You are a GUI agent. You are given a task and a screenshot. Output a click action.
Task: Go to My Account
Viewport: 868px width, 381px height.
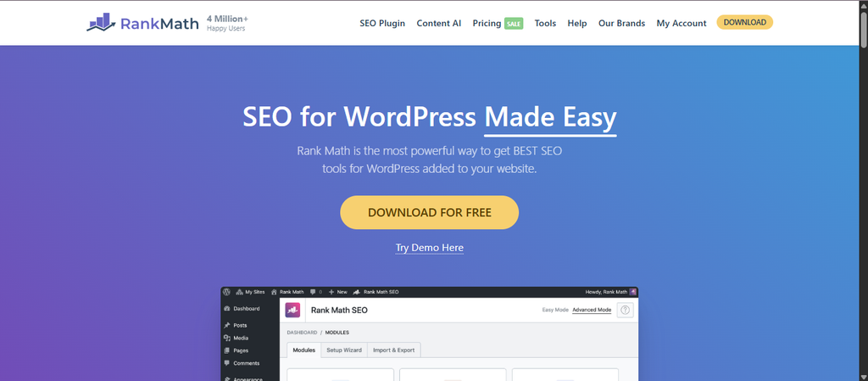tap(682, 23)
